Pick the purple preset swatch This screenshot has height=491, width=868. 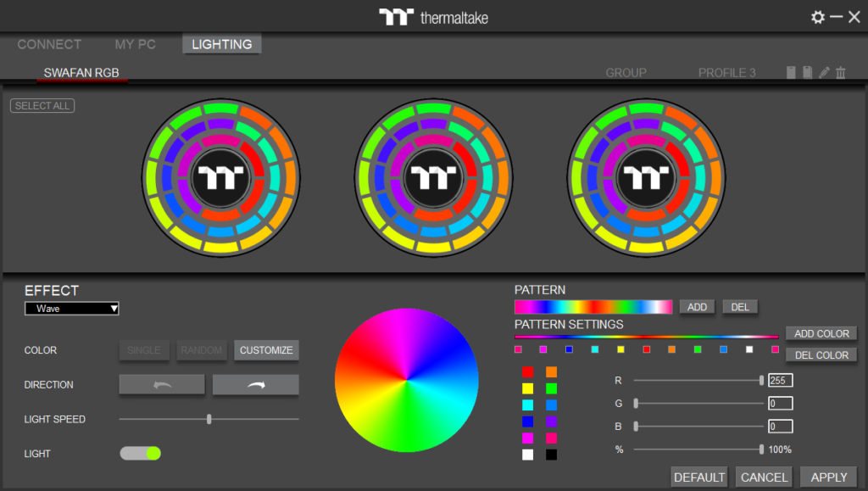click(551, 421)
